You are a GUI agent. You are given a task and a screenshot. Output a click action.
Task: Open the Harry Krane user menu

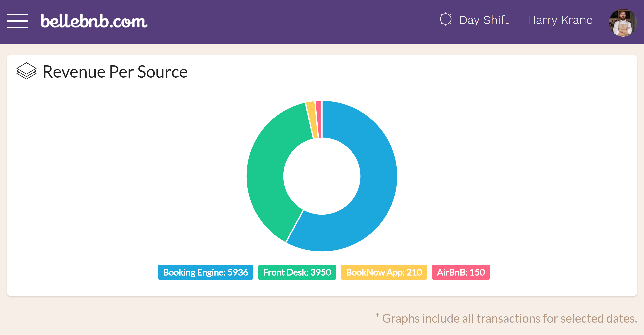(560, 20)
